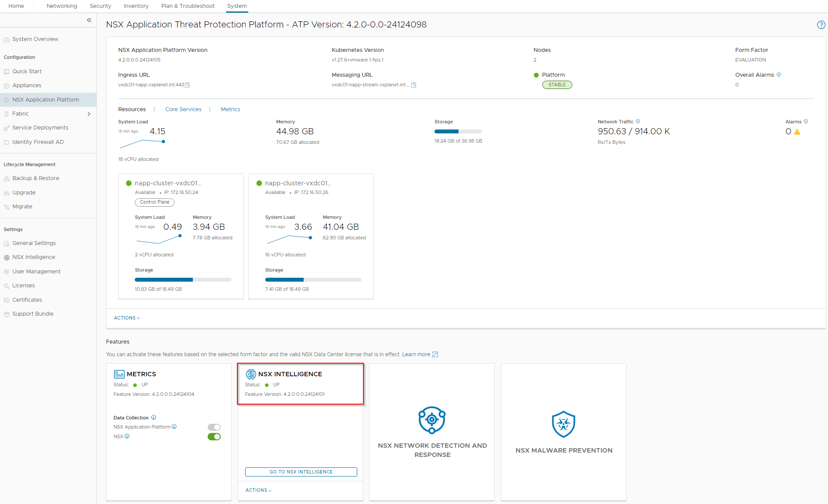Click the Nodes count link 2
The image size is (828, 504).
(x=535, y=60)
